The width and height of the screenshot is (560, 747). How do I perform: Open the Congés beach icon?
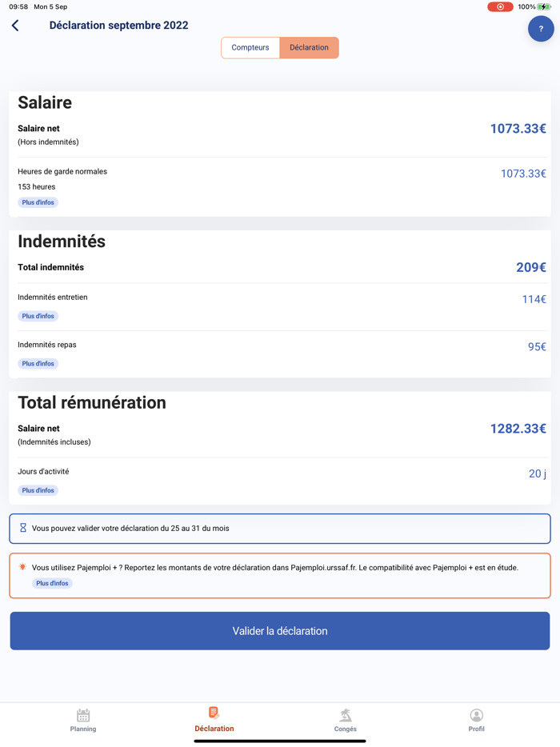[x=346, y=715]
